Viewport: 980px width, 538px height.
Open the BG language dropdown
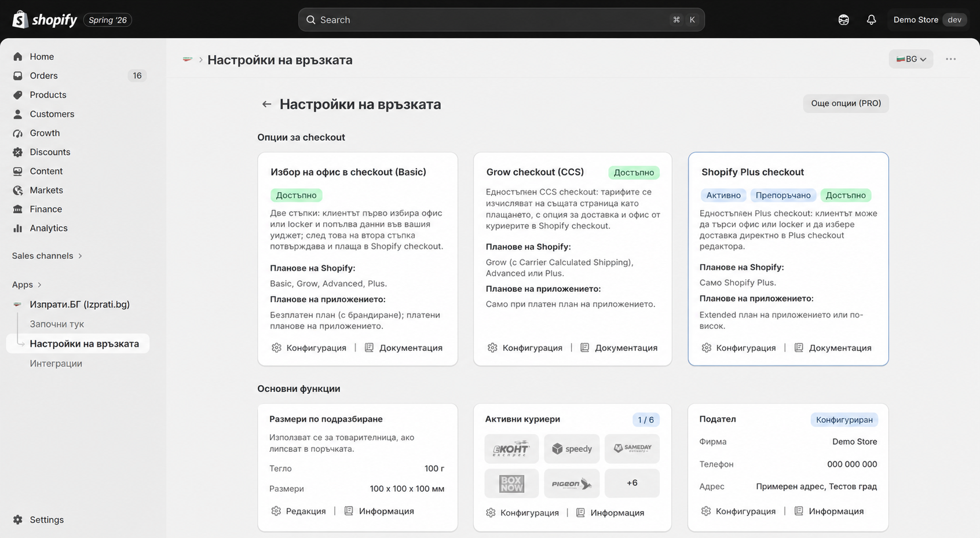pyautogui.click(x=911, y=59)
